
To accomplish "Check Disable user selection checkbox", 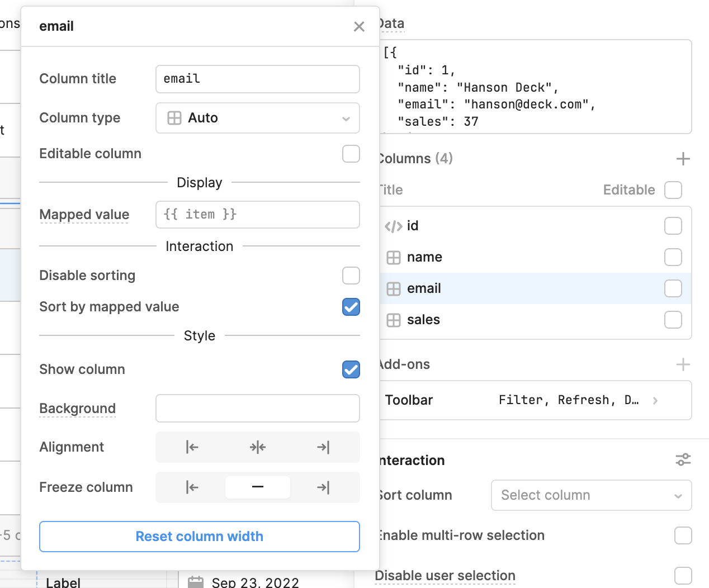I will click(x=683, y=576).
